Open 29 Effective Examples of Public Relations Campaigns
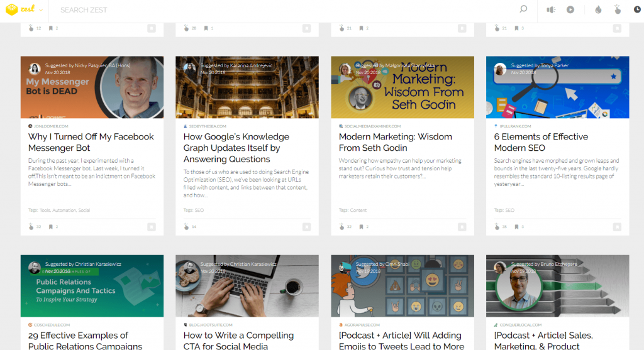The width and height of the screenshot is (644, 350). [x=85, y=340]
